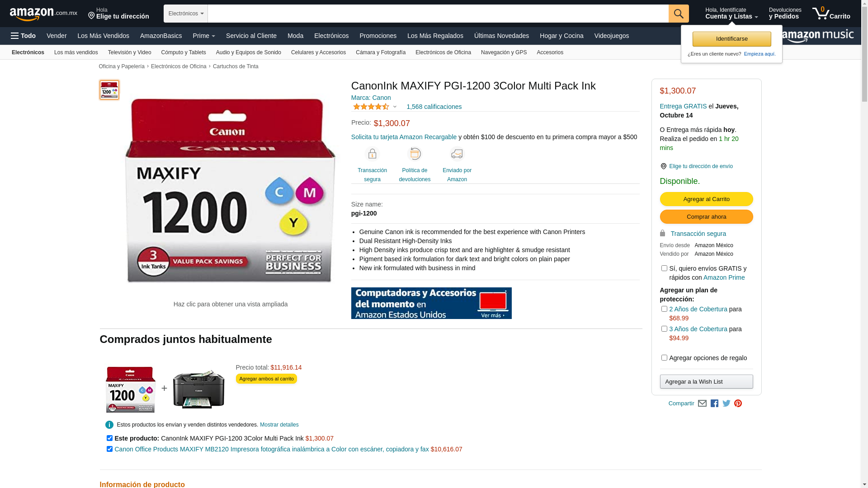
Task: Check the Amazon Prime free shipping box
Action: tap(664, 268)
